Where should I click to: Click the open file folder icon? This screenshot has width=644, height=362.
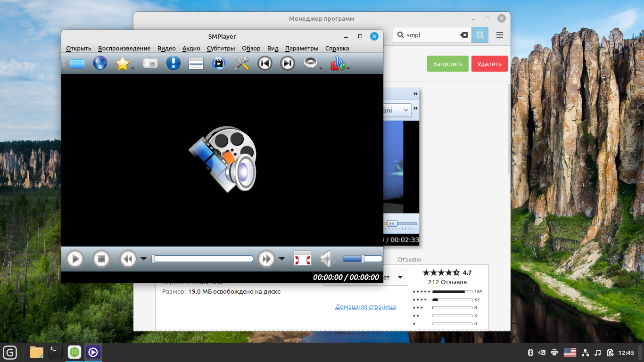pyautogui.click(x=77, y=63)
